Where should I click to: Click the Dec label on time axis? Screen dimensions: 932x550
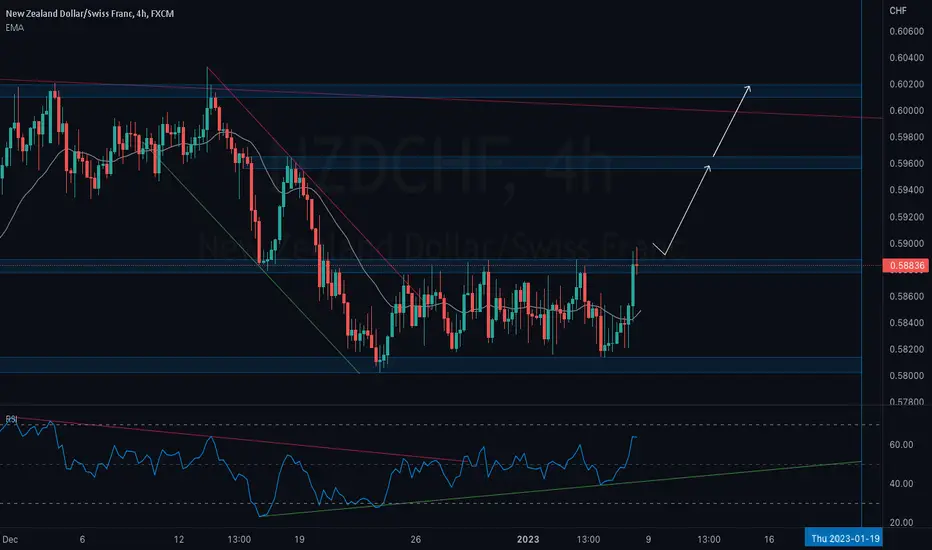(10, 539)
